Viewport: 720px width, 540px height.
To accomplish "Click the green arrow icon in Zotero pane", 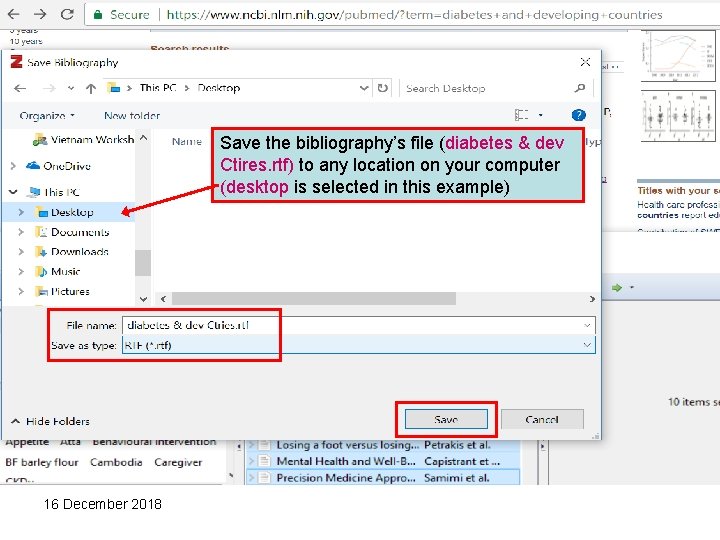I will [617, 288].
